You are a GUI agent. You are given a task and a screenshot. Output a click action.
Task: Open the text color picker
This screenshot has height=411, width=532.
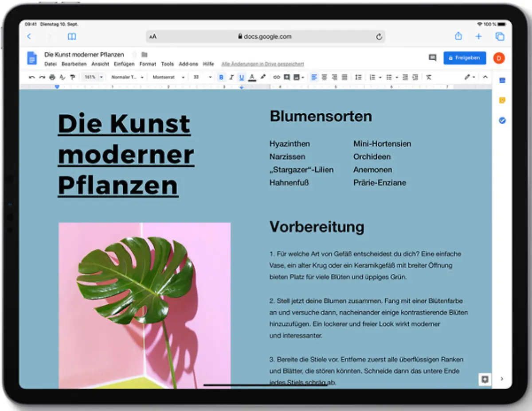pos(252,77)
